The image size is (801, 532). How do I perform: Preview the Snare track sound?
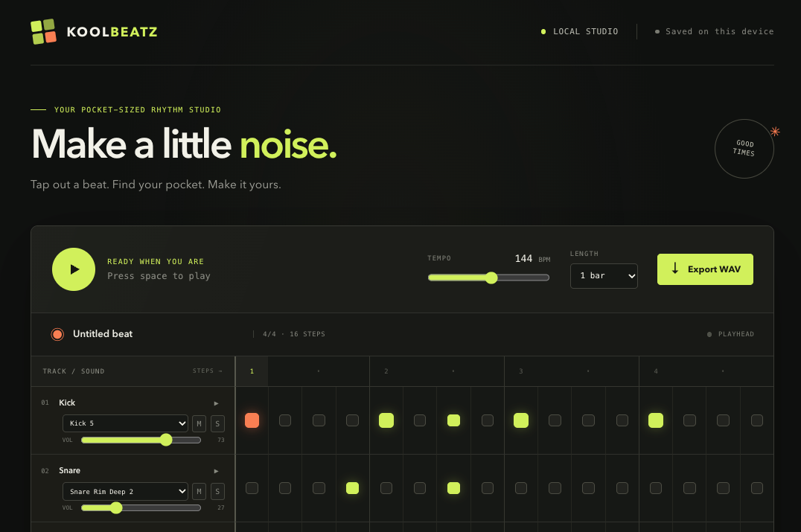[x=216, y=471]
